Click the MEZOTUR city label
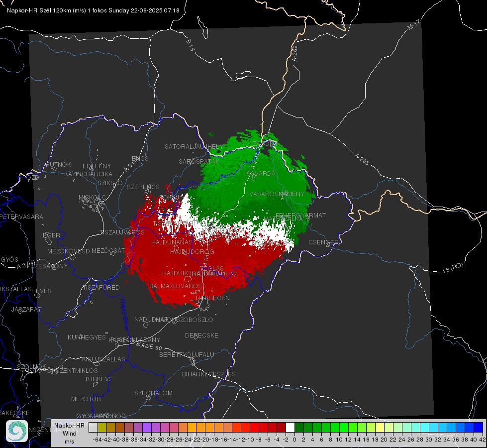The height and width of the screenshot is (448, 487). pos(86,399)
